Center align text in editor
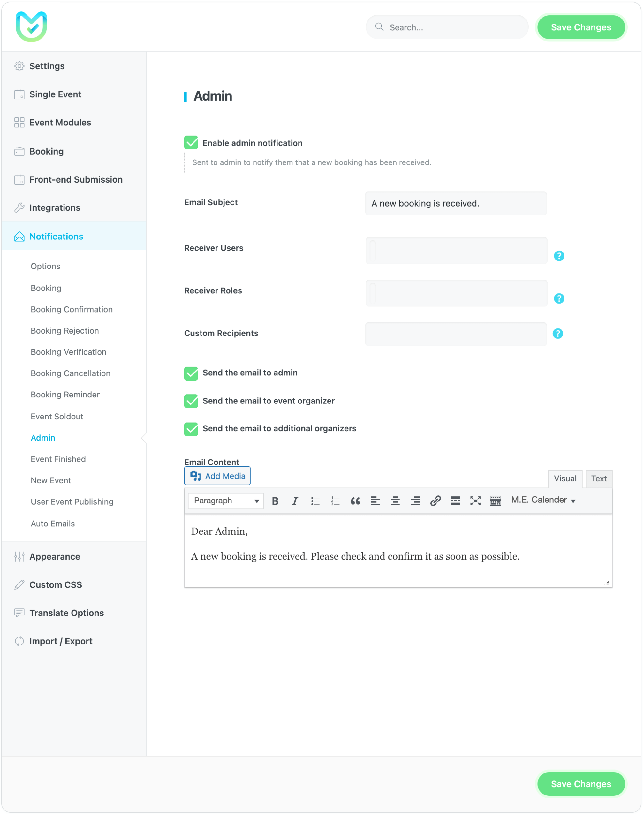The width and height of the screenshot is (644, 814). point(395,501)
